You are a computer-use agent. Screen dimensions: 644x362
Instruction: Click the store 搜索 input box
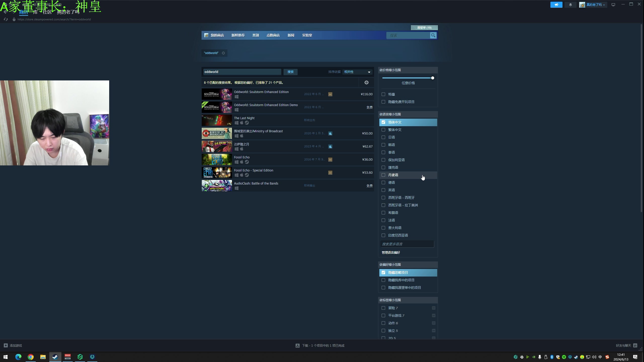[408, 35]
